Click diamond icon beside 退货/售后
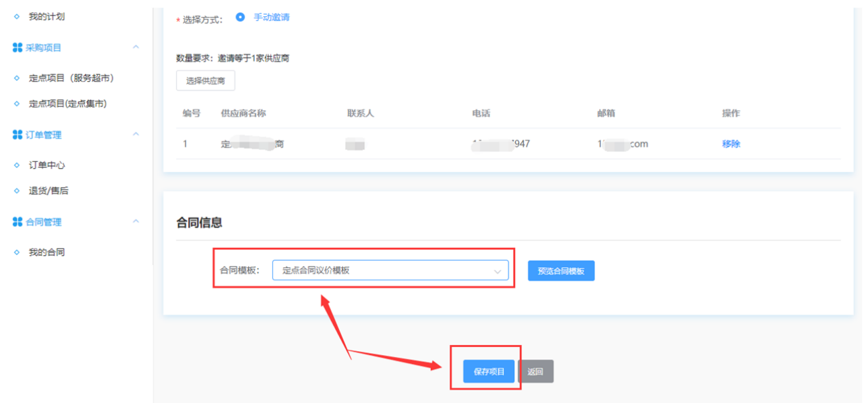 pos(17,191)
